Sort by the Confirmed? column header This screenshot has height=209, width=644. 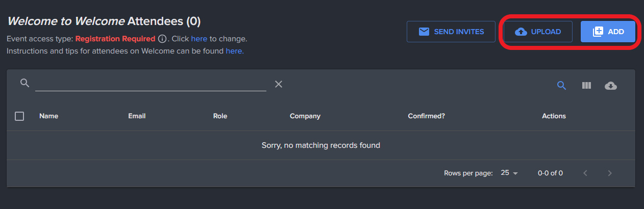click(426, 116)
